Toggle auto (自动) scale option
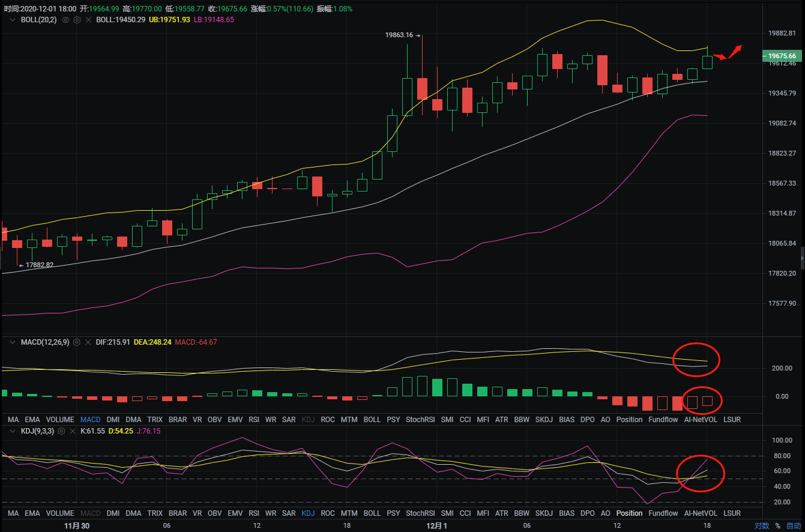 click(793, 525)
